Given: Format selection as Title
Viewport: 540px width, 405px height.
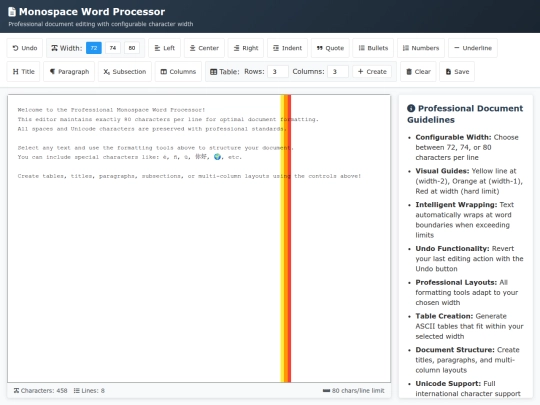Looking at the screenshot, I should point(23,72).
